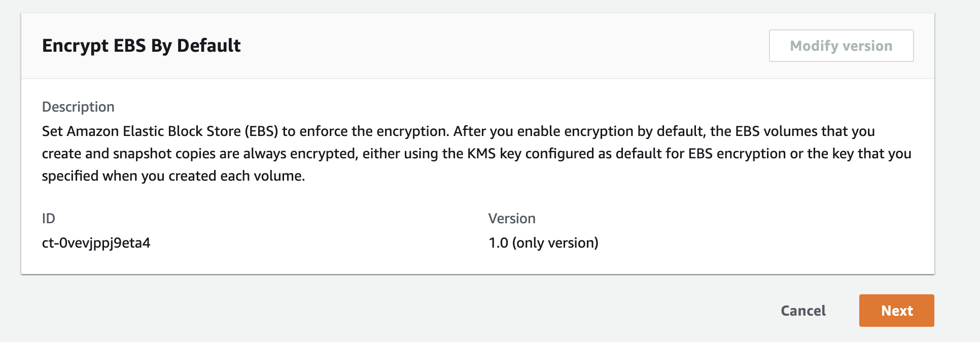The image size is (980, 342).
Task: Select the Encrypt EBS By Default title
Action: click(x=142, y=45)
